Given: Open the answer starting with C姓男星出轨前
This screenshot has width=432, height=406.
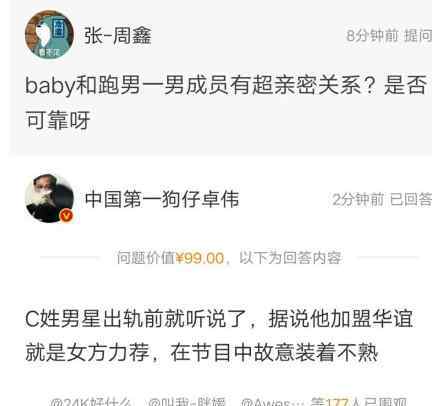Looking at the screenshot, I should pos(219,336).
